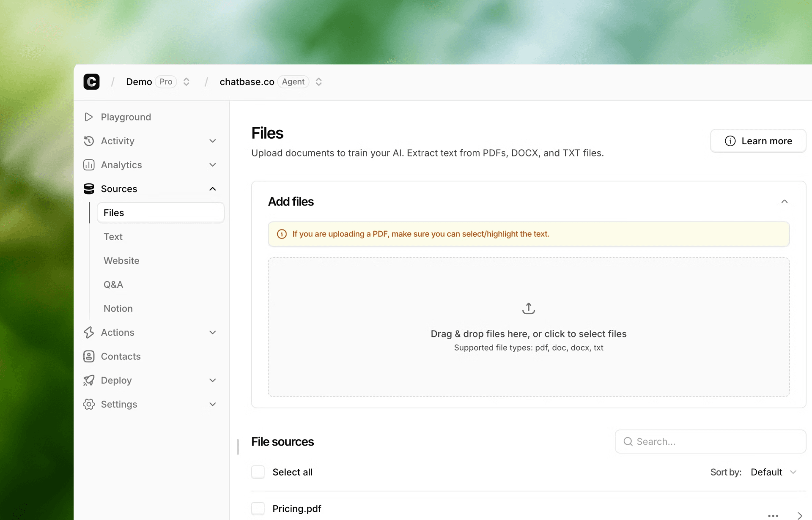812x520 pixels.
Task: Click the Chatbase logo icon
Action: tap(91, 82)
